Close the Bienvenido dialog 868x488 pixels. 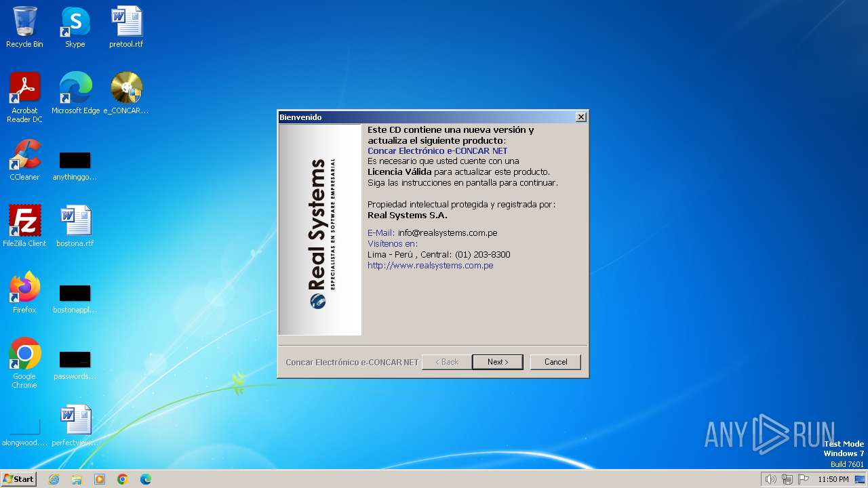(580, 117)
